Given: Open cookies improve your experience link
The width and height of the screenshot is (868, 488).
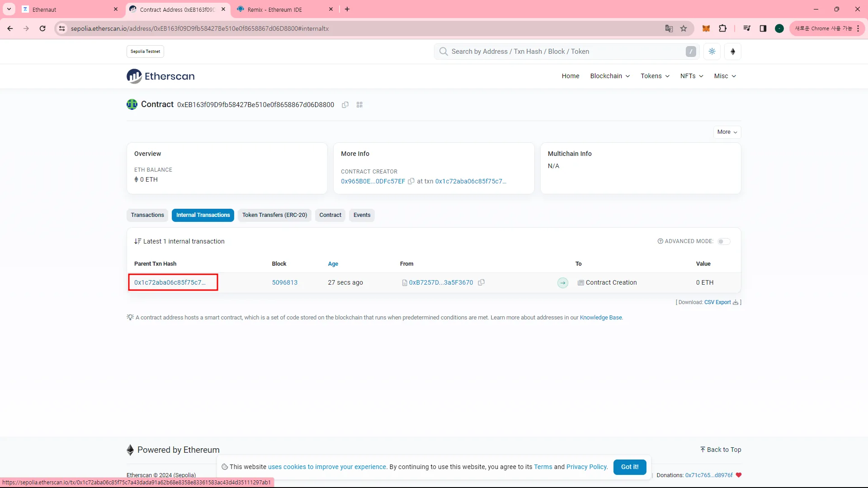Looking at the screenshot, I should (327, 467).
